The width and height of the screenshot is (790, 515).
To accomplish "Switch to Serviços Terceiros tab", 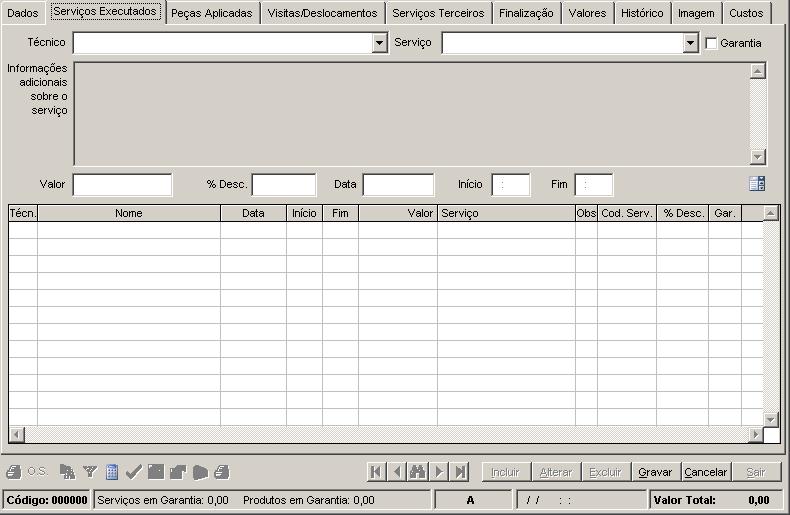I will click(438, 13).
